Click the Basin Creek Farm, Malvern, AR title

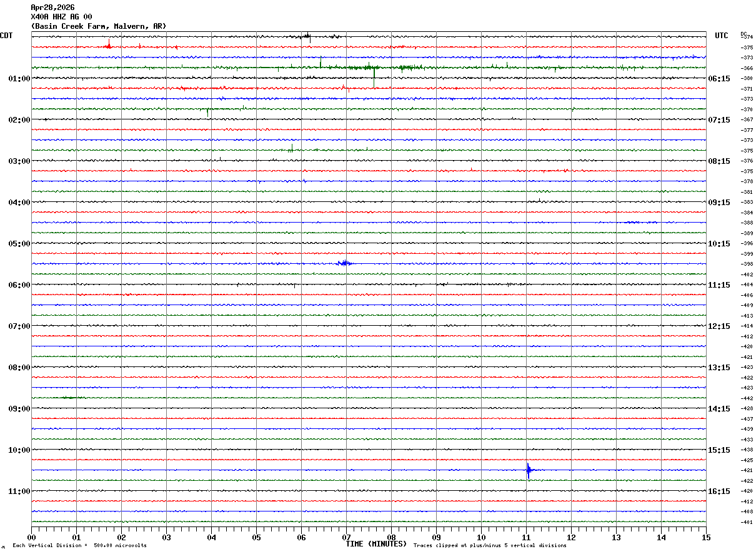tap(99, 26)
